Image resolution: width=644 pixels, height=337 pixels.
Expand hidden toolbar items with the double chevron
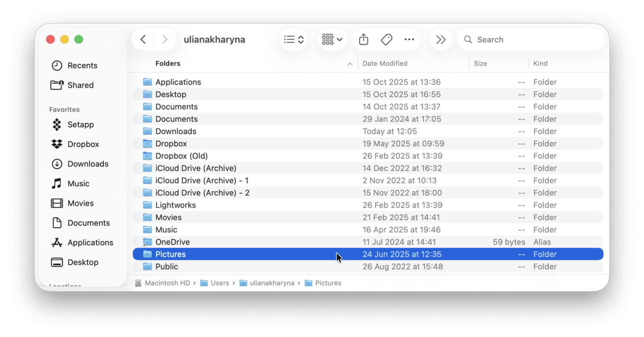441,39
